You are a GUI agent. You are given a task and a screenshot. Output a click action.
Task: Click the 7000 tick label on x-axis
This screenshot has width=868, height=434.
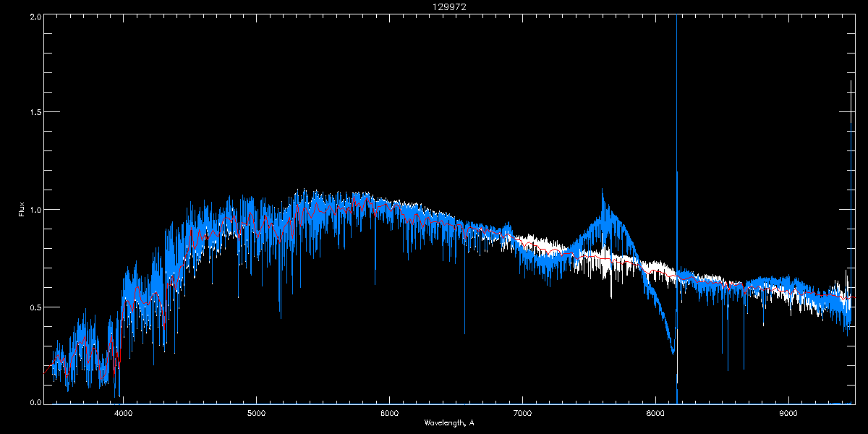522,414
